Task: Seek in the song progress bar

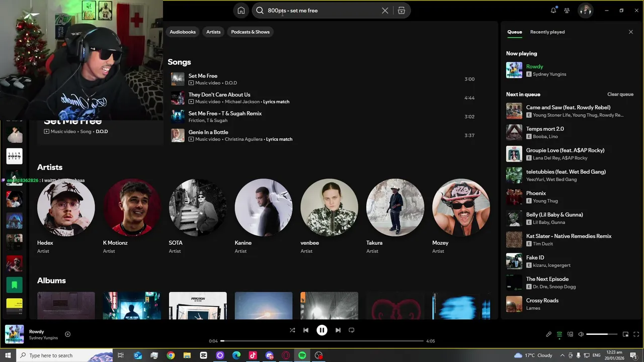Action: tap(322, 341)
